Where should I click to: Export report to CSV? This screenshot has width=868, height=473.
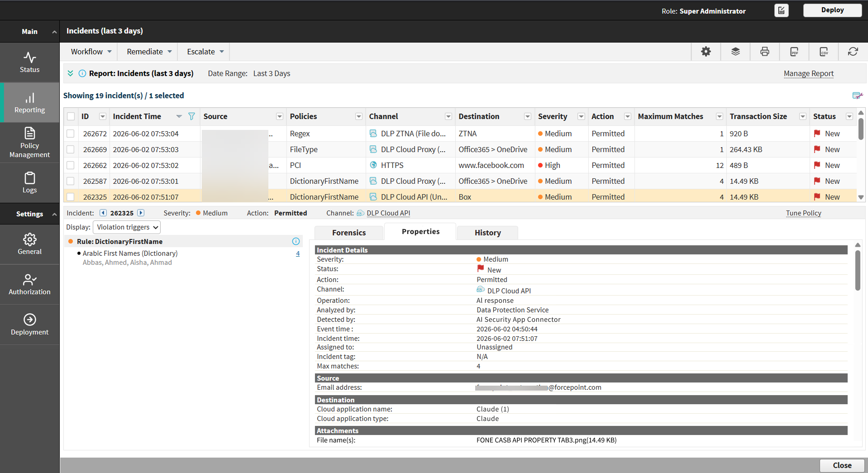[x=824, y=52]
